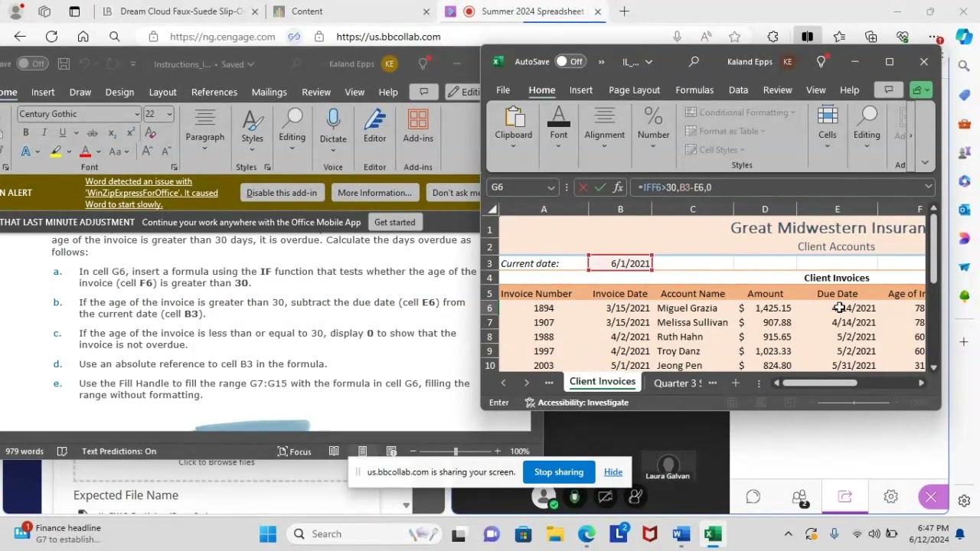The image size is (980, 551).
Task: Expand the Styles gallery in Word
Action: coord(252,129)
